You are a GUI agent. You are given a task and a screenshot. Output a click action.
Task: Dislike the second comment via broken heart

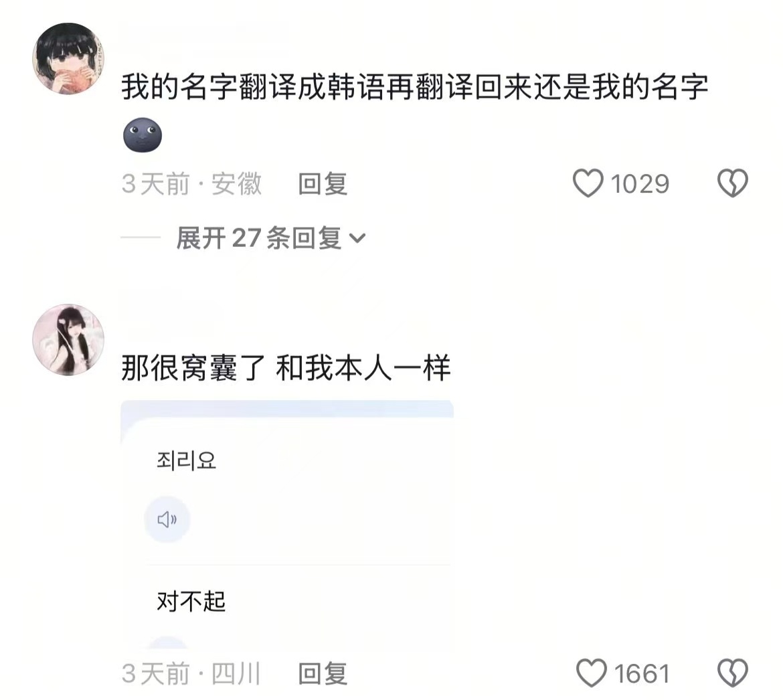point(733,673)
